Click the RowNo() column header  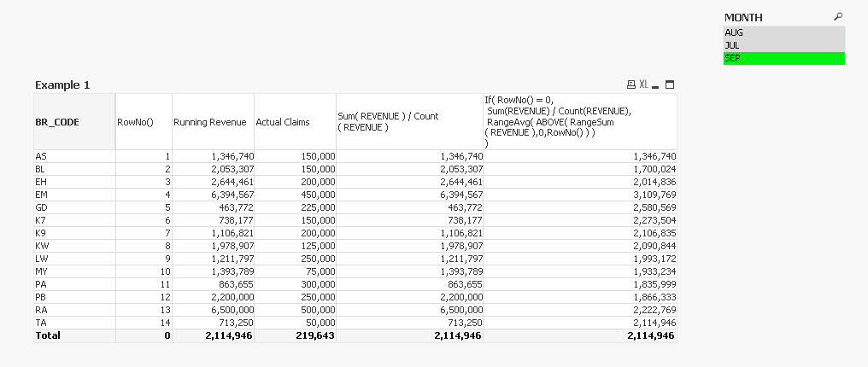[x=144, y=121]
